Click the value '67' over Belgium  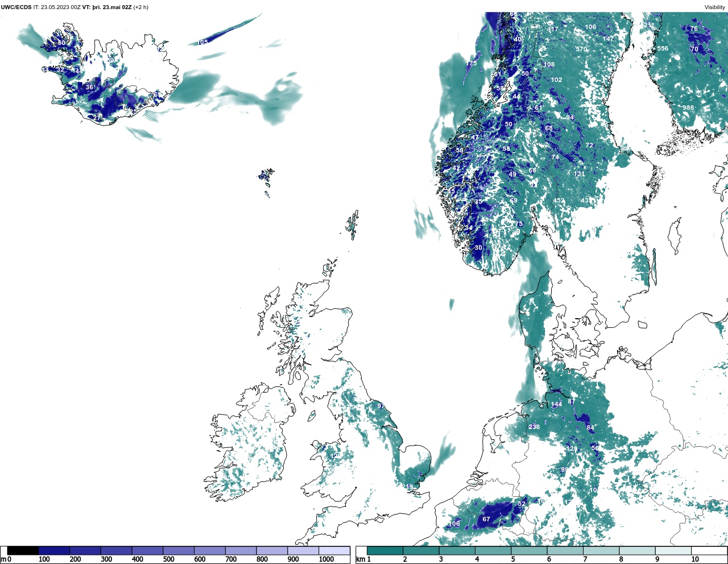click(x=486, y=519)
